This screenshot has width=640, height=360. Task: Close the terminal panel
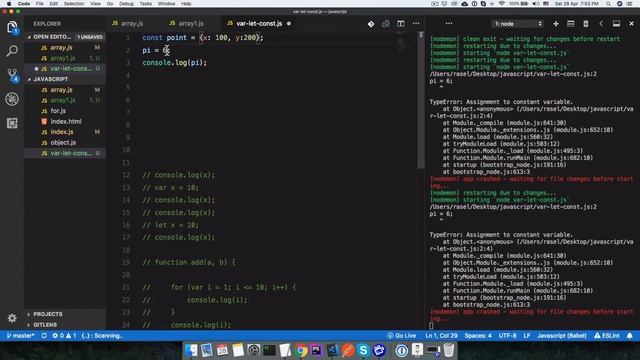point(631,24)
